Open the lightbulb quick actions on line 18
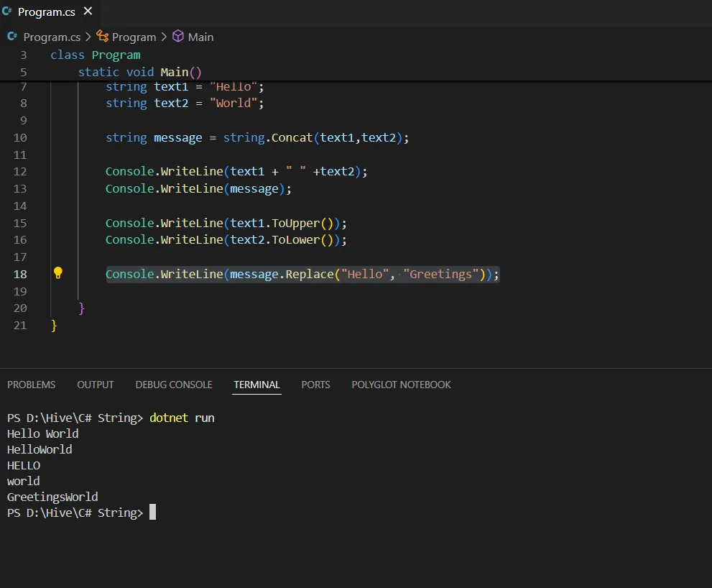This screenshot has width=712, height=588. (x=58, y=273)
